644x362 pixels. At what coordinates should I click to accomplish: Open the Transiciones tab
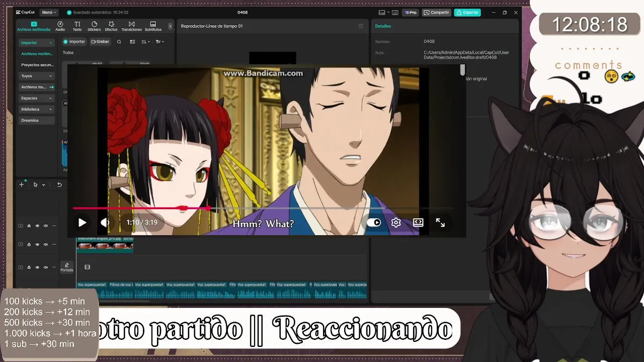(x=131, y=27)
